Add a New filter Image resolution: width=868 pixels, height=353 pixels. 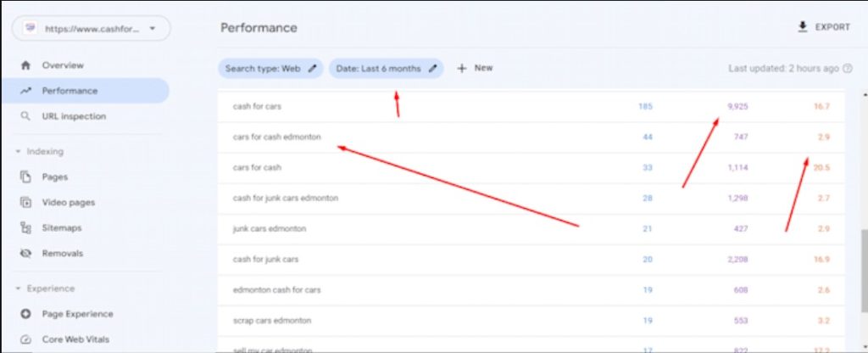coord(475,68)
